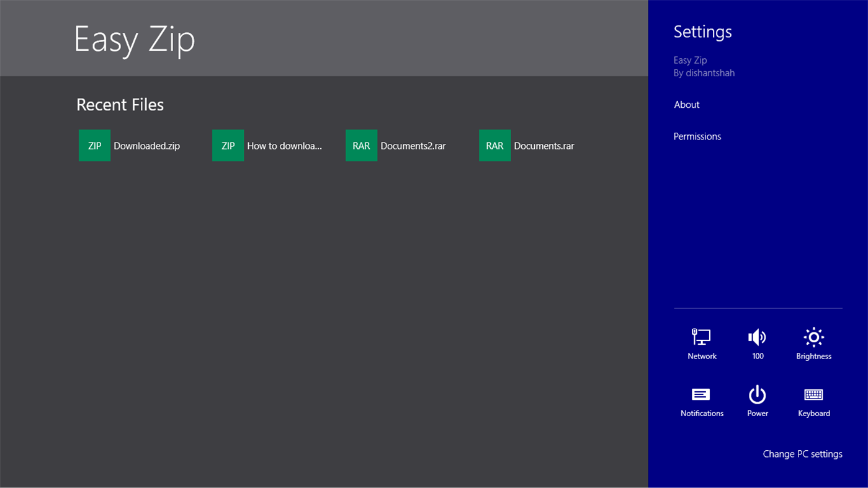Open the How to downloa archive

(284, 145)
